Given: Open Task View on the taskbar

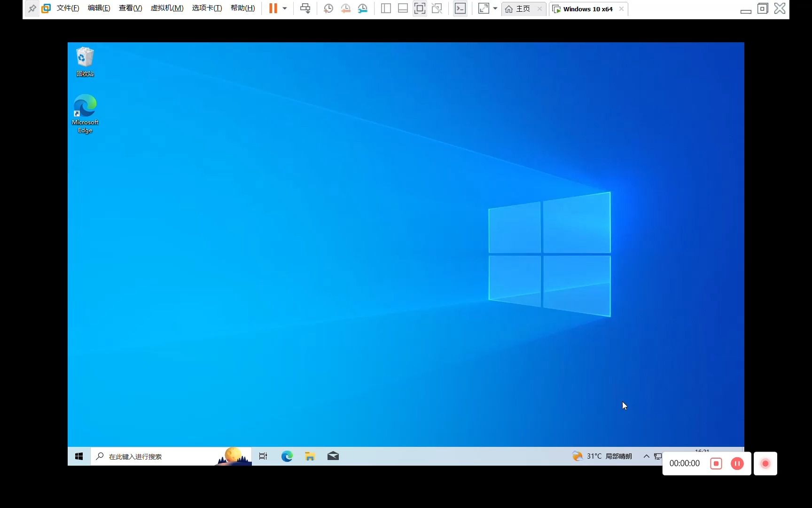Looking at the screenshot, I should [263, 456].
